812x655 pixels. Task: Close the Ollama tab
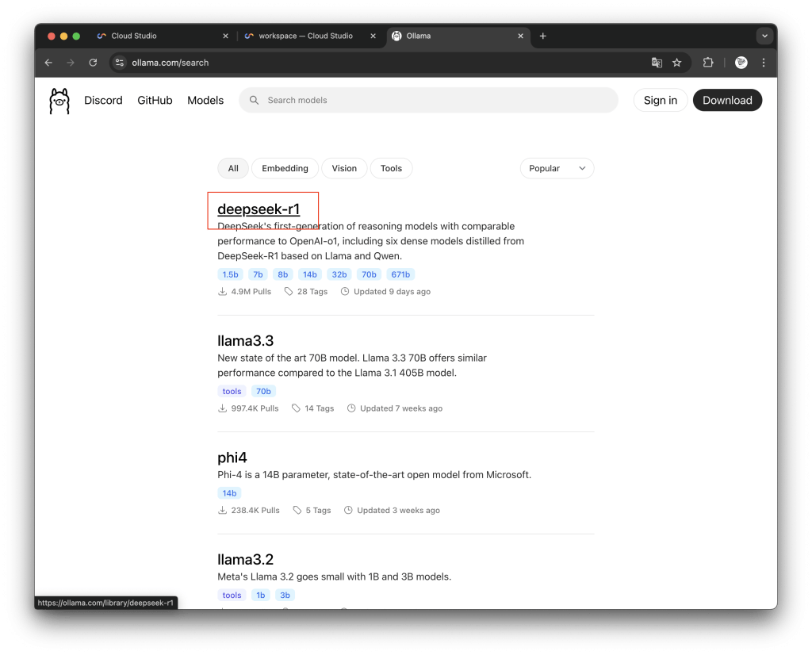click(520, 36)
